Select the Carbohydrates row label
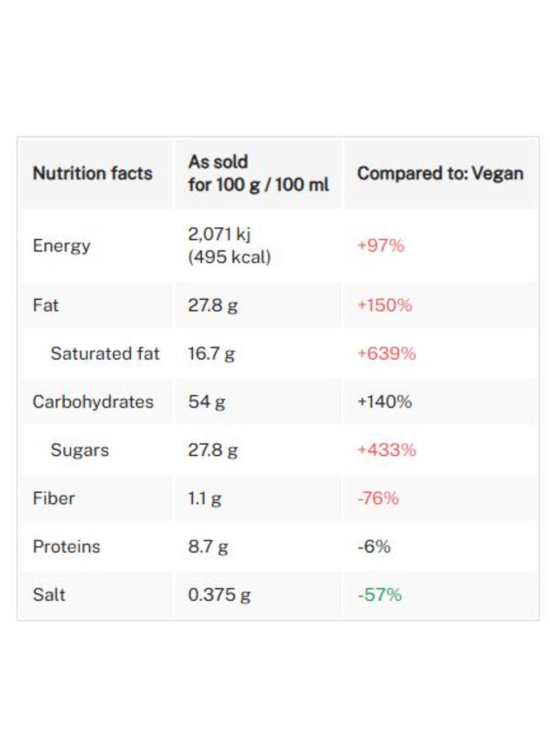 (x=93, y=401)
